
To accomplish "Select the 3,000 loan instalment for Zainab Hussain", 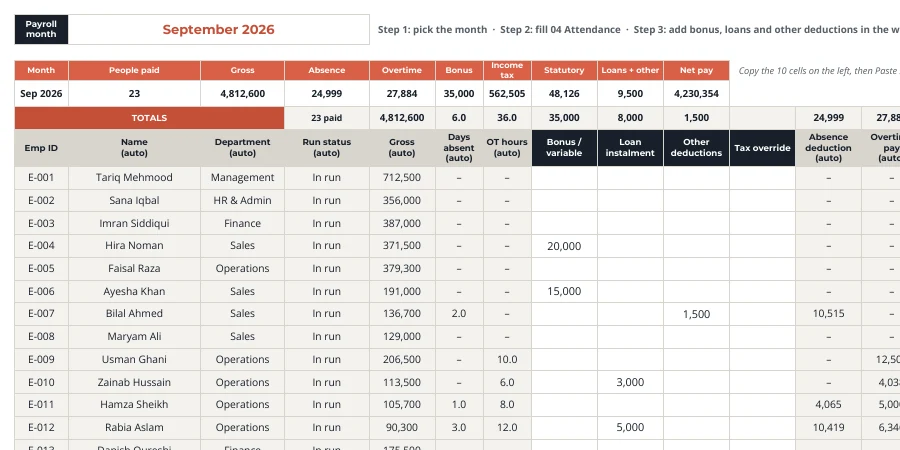I will click(x=630, y=382).
